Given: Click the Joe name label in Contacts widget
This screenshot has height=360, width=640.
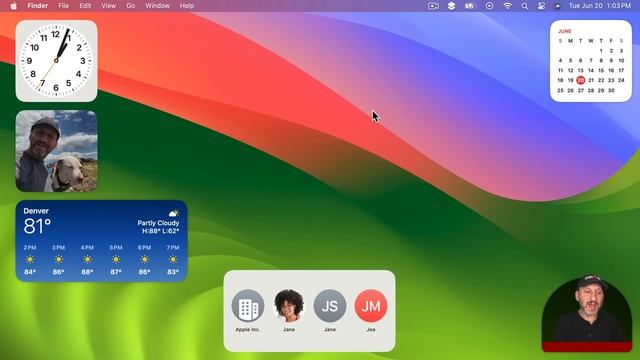Looking at the screenshot, I should [371, 329].
